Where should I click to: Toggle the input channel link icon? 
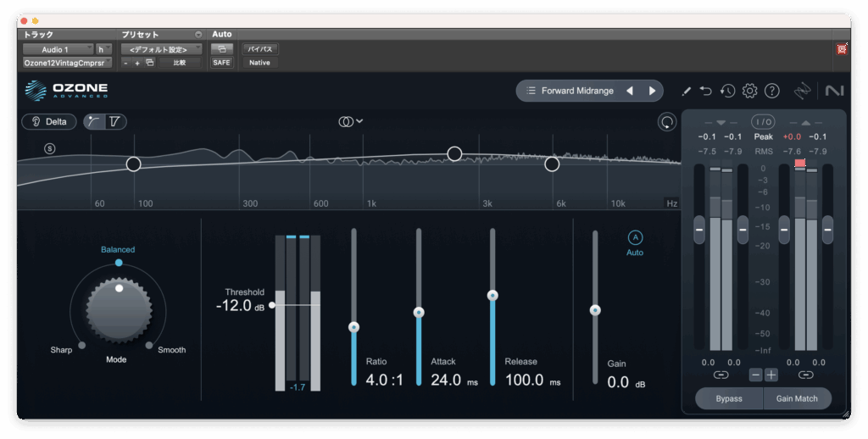point(721,375)
